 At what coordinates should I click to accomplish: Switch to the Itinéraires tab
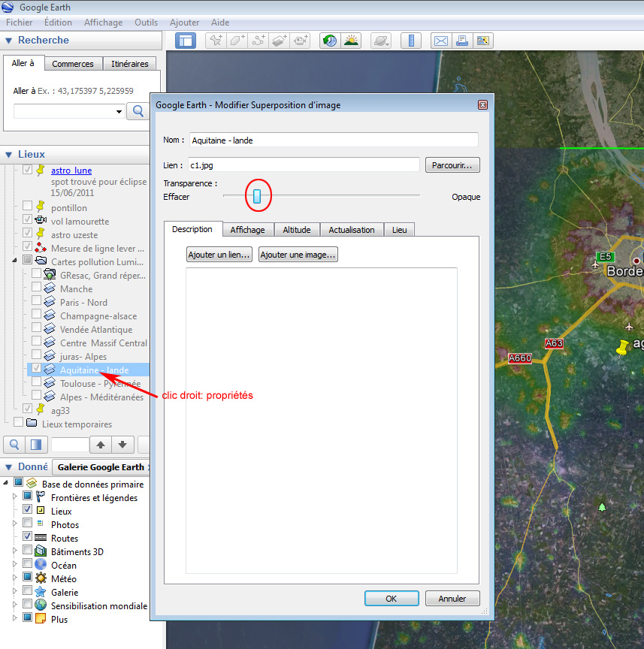(x=130, y=64)
